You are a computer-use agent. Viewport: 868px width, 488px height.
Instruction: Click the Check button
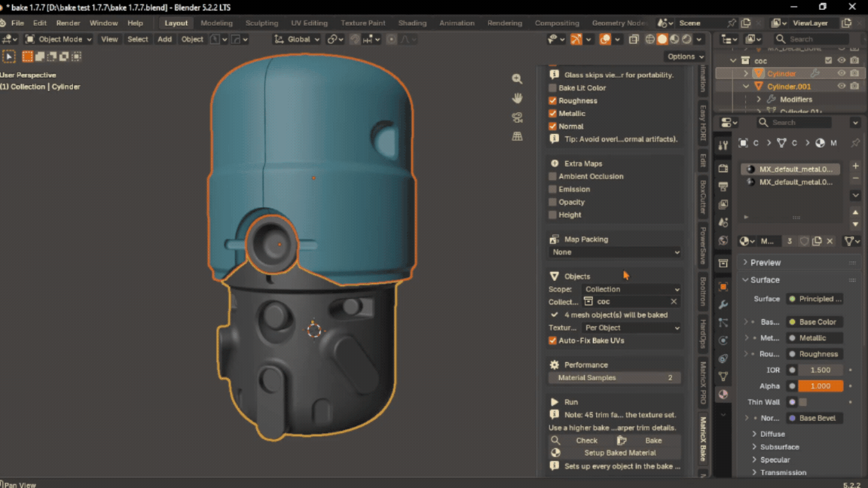tap(581, 441)
